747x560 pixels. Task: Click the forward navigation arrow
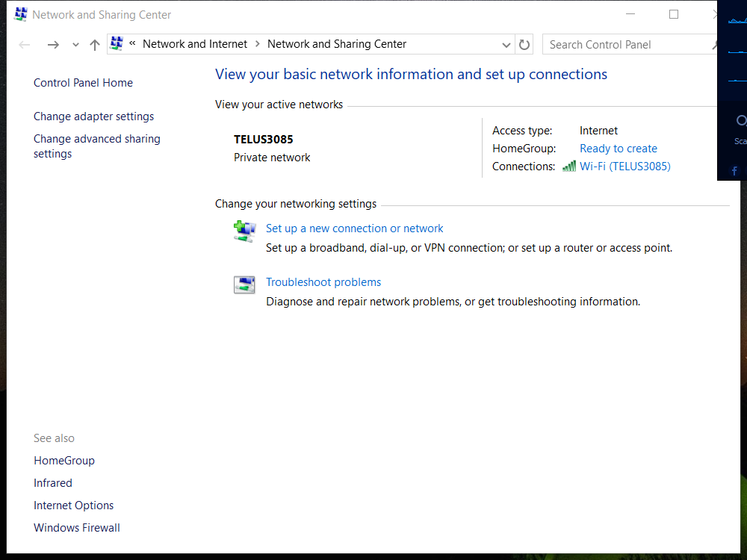click(52, 45)
